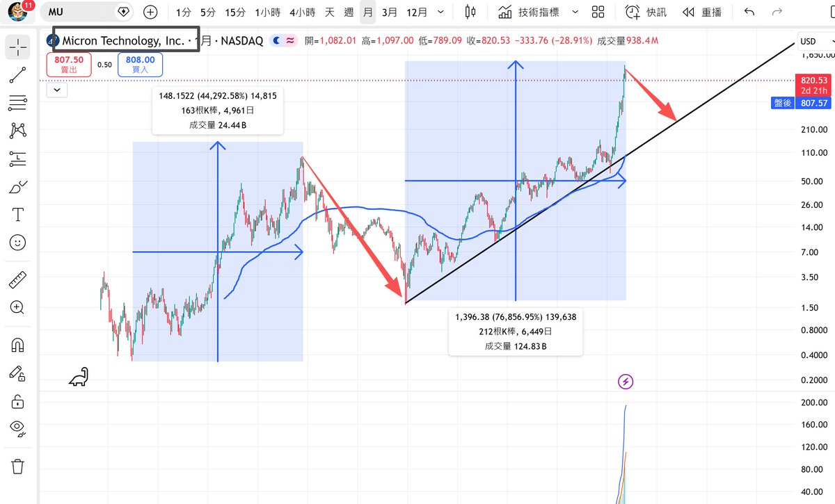835x504 pixels.
Task: Click the plus icon to compare symbols
Action: [151, 12]
